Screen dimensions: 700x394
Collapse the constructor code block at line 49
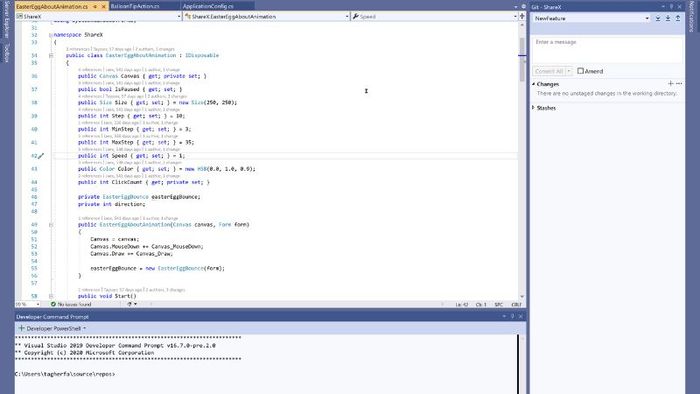[51, 225]
